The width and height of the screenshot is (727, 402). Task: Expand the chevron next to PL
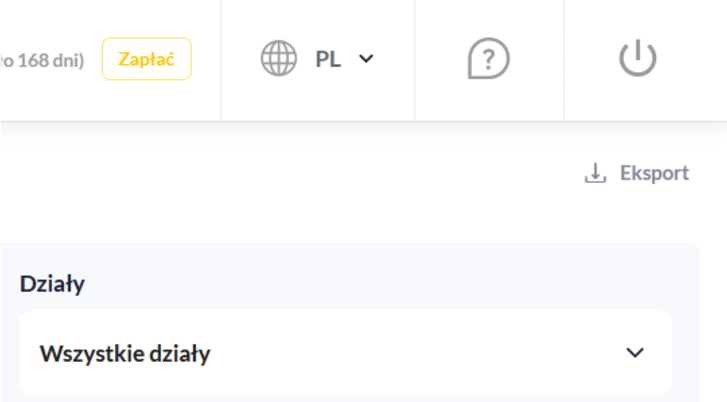pos(366,59)
